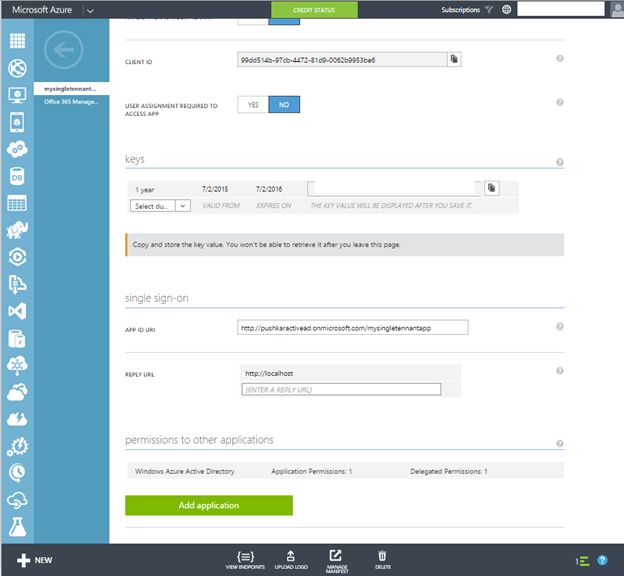Image resolution: width=624 pixels, height=576 pixels.
Task: Open Service Bus icon in sidebar
Action: pos(18,284)
